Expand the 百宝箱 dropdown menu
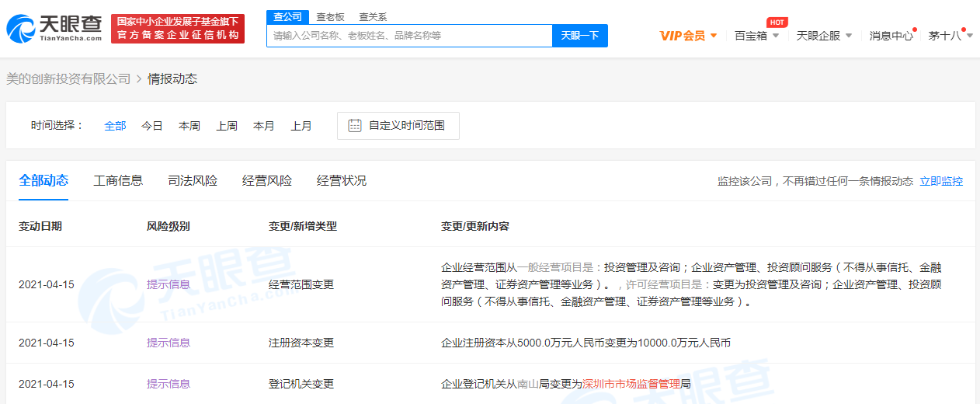 pos(756,36)
